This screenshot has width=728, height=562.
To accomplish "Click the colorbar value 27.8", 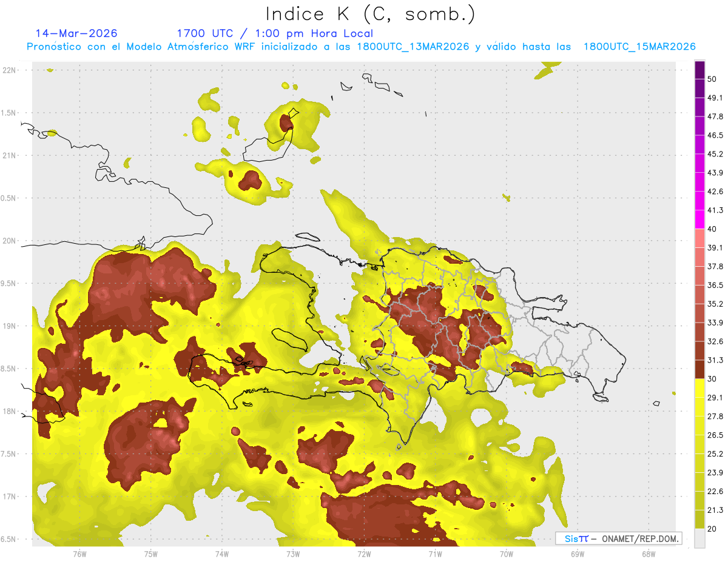I will click(x=715, y=416).
